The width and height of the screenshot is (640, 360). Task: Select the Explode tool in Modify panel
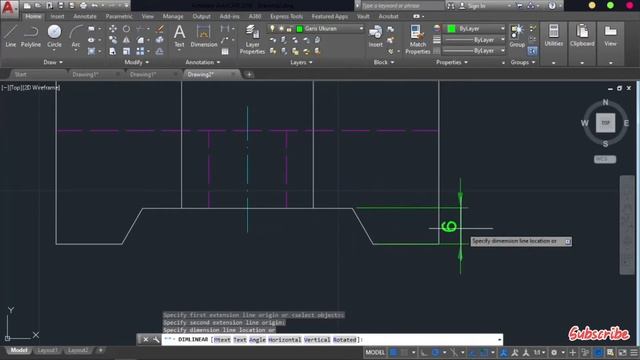tap(160, 40)
